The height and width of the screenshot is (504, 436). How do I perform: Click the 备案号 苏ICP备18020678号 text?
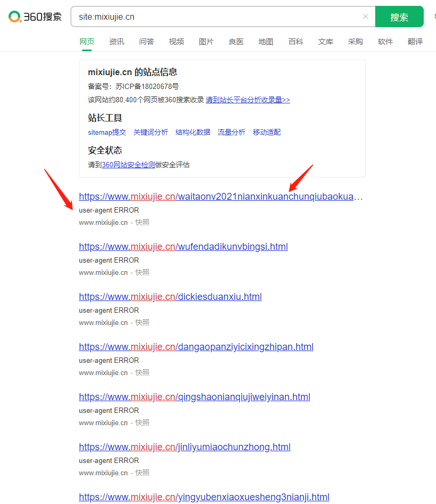click(133, 86)
